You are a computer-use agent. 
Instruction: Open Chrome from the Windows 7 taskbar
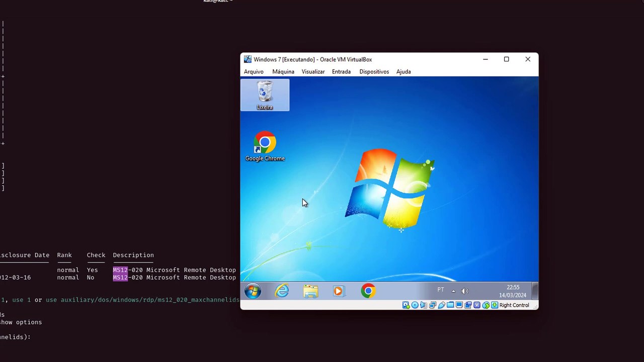click(x=368, y=291)
